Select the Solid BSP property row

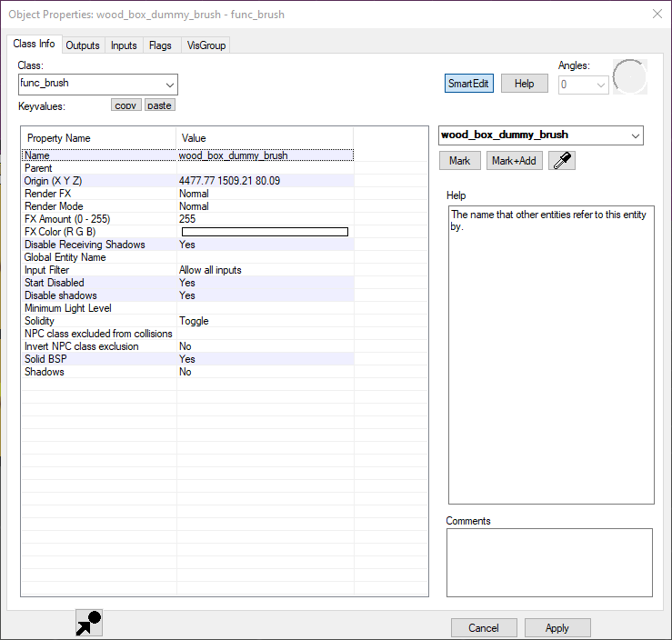tap(187, 359)
